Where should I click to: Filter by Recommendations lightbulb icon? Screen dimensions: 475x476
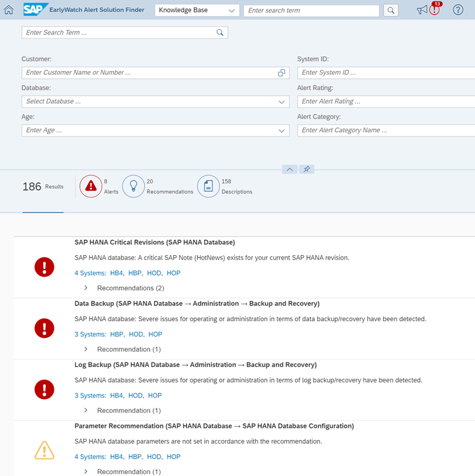(133, 186)
